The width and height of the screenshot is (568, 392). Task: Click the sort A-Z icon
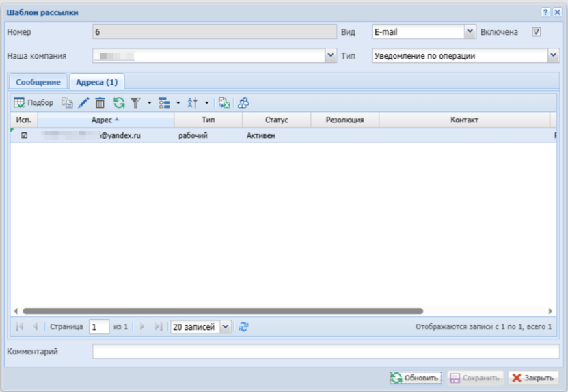pyautogui.click(x=193, y=102)
